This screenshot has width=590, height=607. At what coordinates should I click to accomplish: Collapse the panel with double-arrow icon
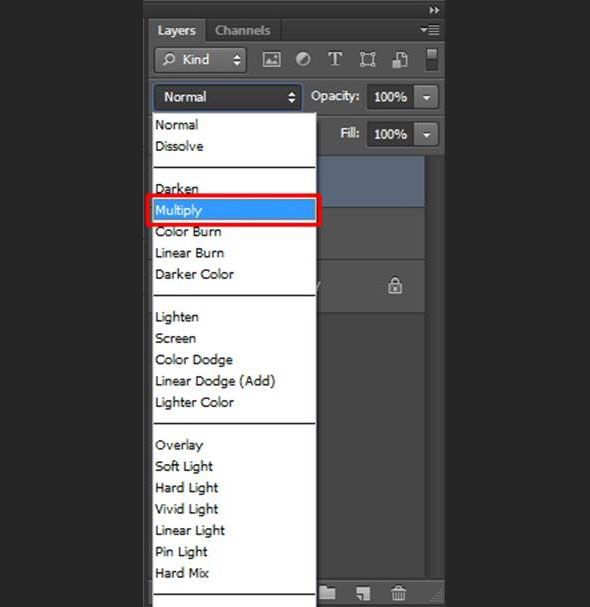pyautogui.click(x=434, y=10)
